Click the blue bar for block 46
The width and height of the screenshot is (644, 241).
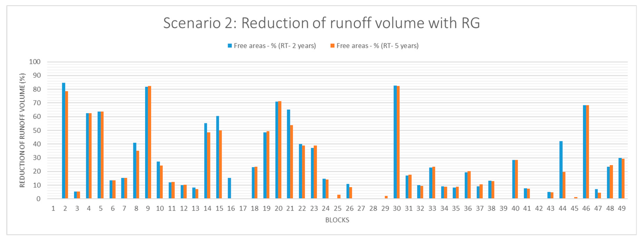(x=585, y=152)
